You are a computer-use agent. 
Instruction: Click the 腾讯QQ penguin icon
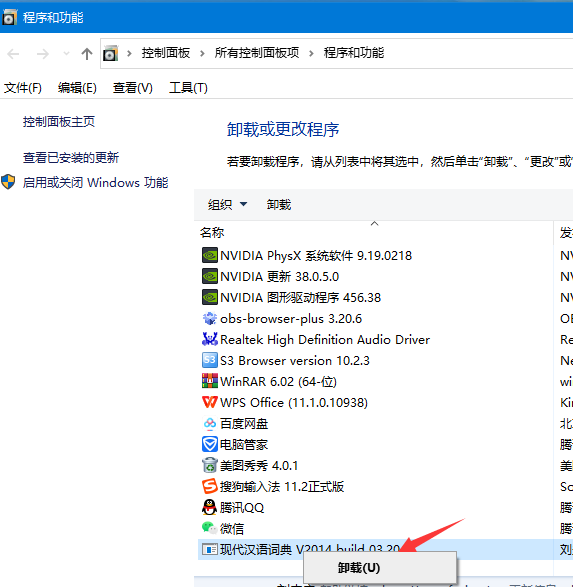(x=210, y=507)
